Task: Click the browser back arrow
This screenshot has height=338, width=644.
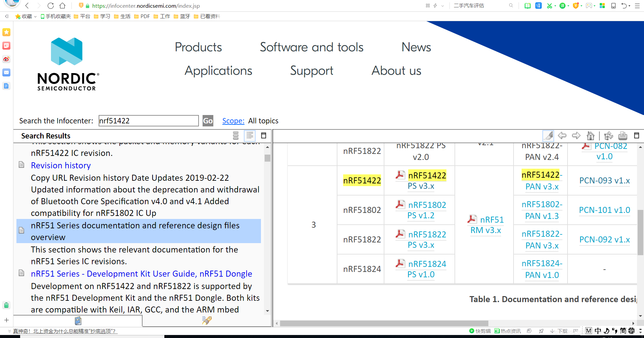Action: pyautogui.click(x=27, y=6)
